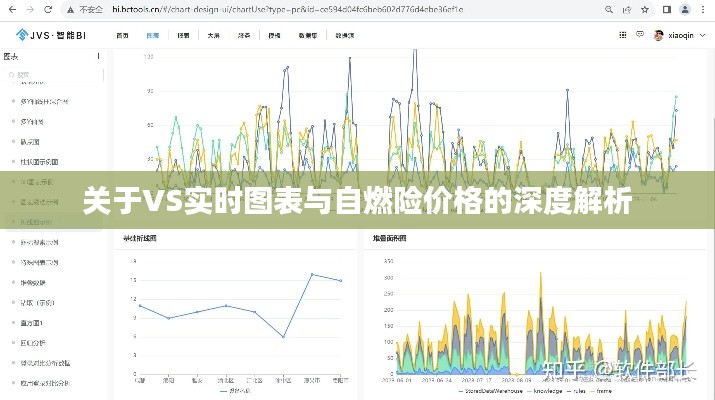This screenshot has height=400, width=715.
Task: Select the blue highlighted active navigation tab
Action: pyautogui.click(x=153, y=36)
